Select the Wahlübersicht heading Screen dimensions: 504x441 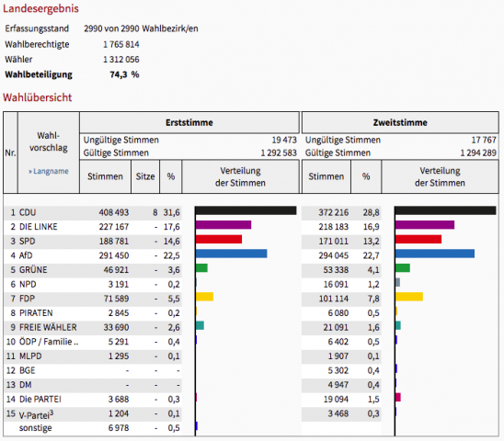pos(38,97)
